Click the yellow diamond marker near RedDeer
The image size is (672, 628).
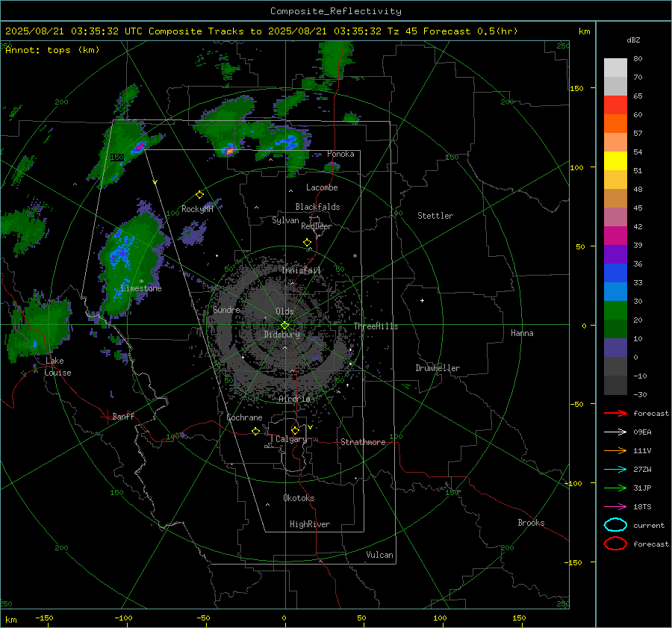[x=307, y=243]
